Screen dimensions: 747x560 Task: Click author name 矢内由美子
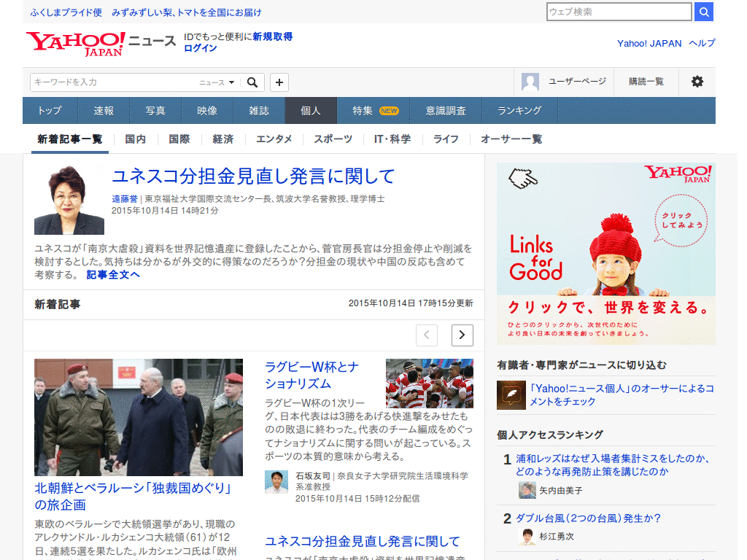(561, 491)
